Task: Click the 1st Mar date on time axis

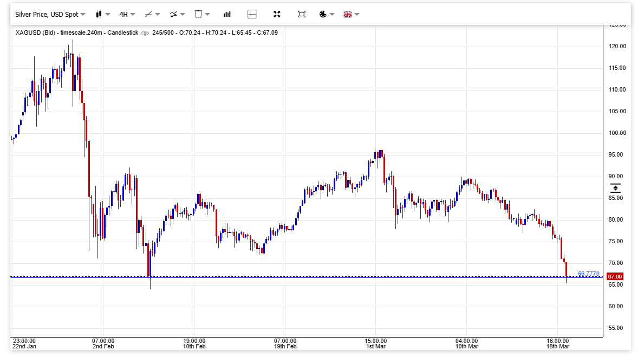Action: [375, 346]
